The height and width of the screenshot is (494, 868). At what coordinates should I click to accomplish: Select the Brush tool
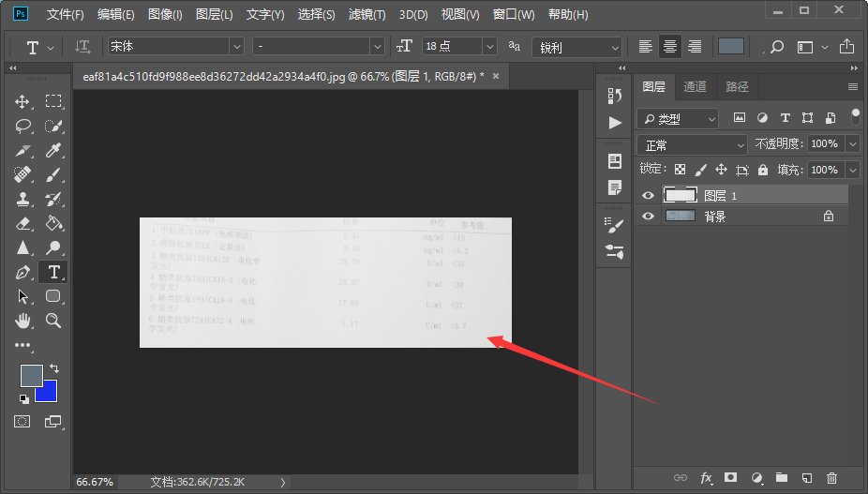(x=53, y=174)
